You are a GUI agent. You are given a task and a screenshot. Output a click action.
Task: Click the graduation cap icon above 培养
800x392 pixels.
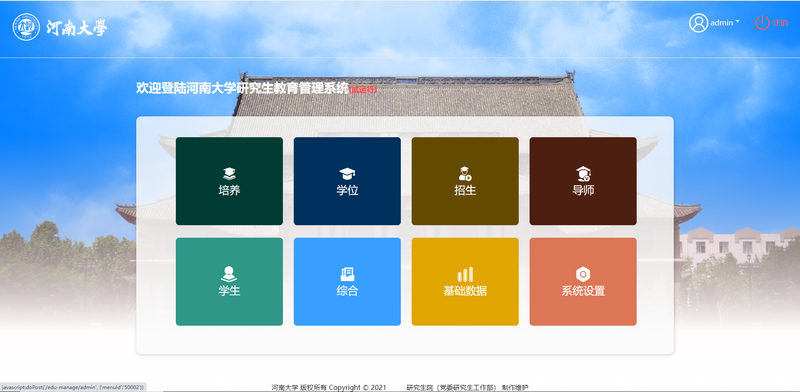[x=230, y=174]
